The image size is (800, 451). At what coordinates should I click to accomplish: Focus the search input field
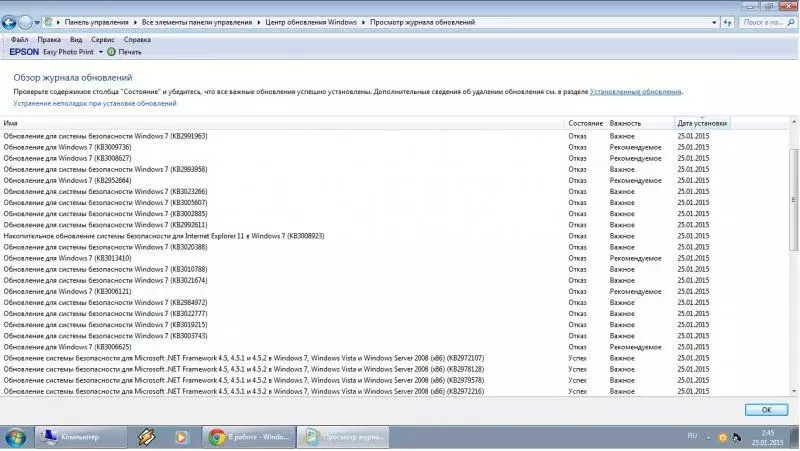[x=762, y=22]
